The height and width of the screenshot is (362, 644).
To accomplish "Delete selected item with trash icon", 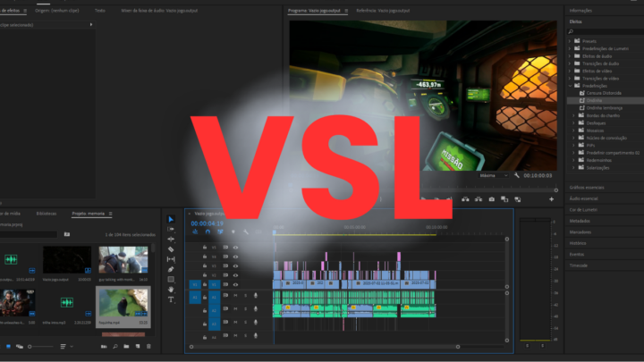I will click(148, 346).
